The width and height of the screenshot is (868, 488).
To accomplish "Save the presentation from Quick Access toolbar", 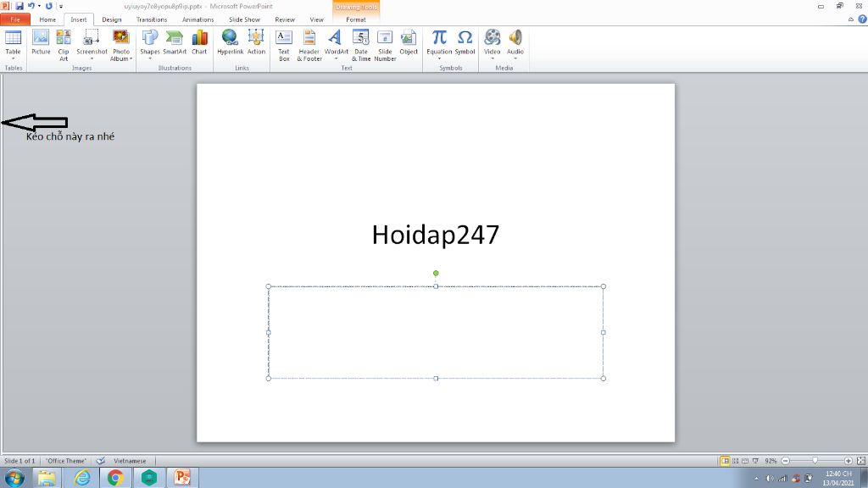I will click(x=19, y=6).
